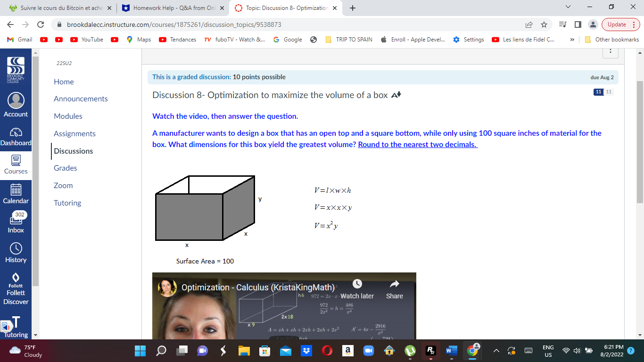The width and height of the screenshot is (644, 362).
Task: Open the browser tab search dropdown
Action: pyautogui.click(x=568, y=8)
